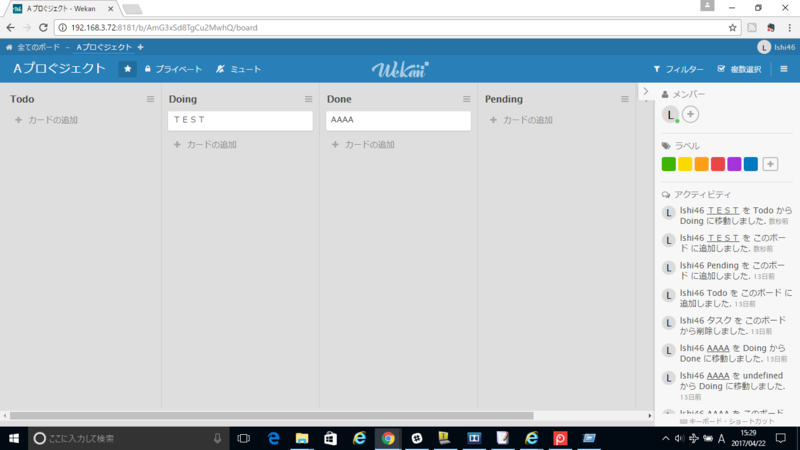Select the Aプロジェクト - Wekan browser tab
This screenshot has width=800, height=450.
61,9
